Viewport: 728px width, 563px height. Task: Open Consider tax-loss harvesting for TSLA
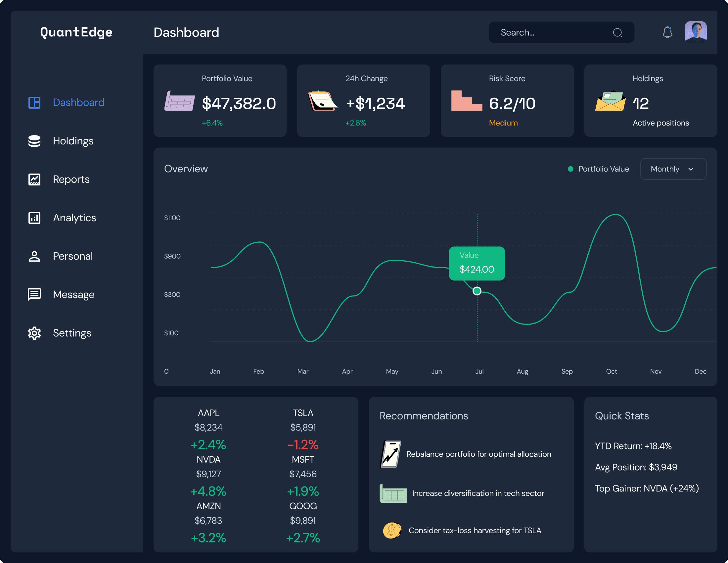point(475,530)
